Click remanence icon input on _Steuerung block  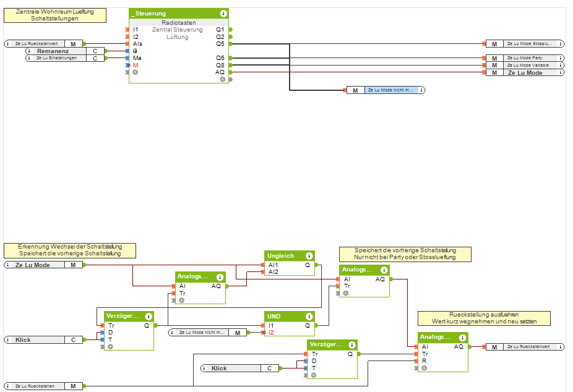(x=135, y=51)
